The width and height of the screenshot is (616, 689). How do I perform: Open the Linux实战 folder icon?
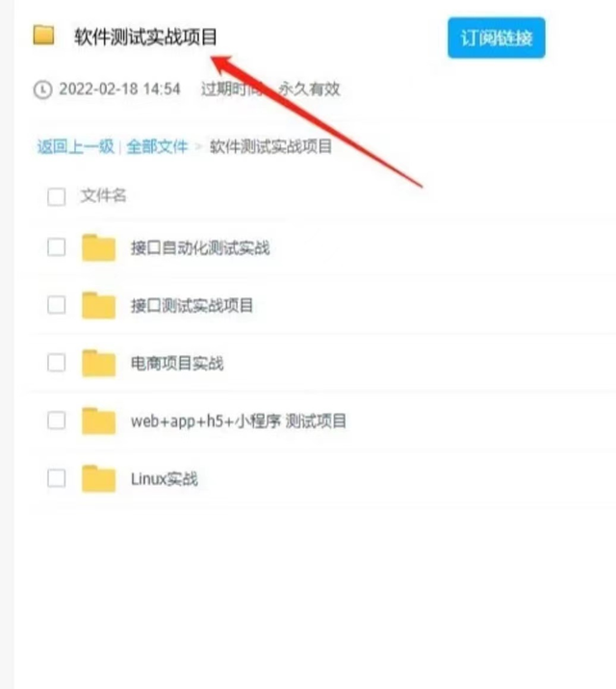point(99,479)
